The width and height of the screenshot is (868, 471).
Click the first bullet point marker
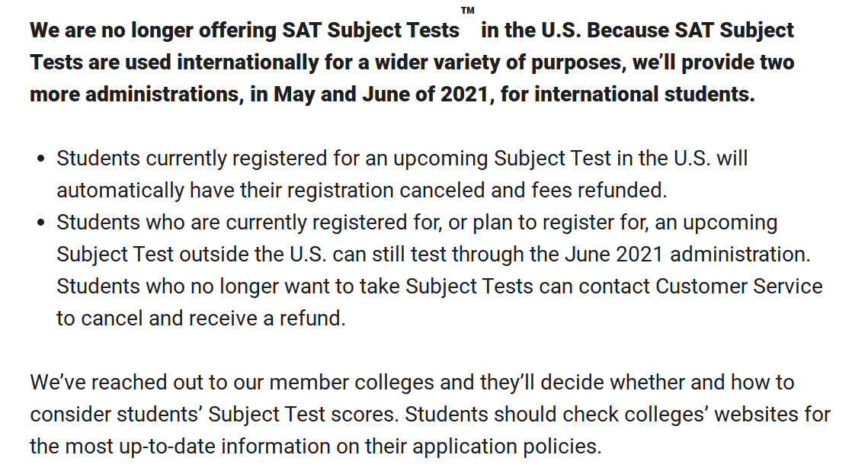pos(40,159)
